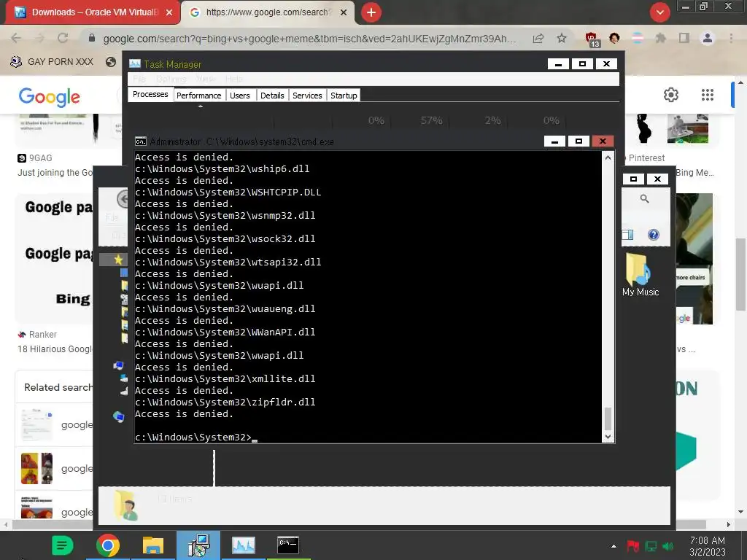747x560 pixels.
Task: Click the Chrome page vertical scrollbar thumb
Action: tap(740, 274)
